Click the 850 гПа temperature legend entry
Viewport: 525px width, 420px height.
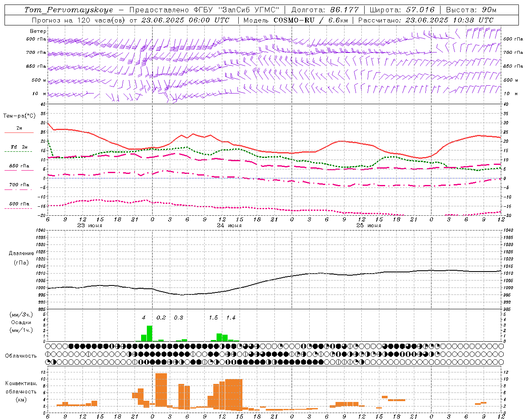click(19, 166)
